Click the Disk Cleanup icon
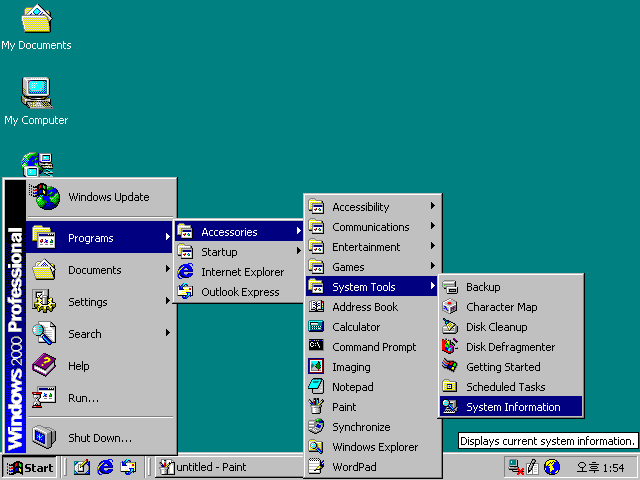The height and width of the screenshot is (480, 640). pyautogui.click(x=450, y=327)
